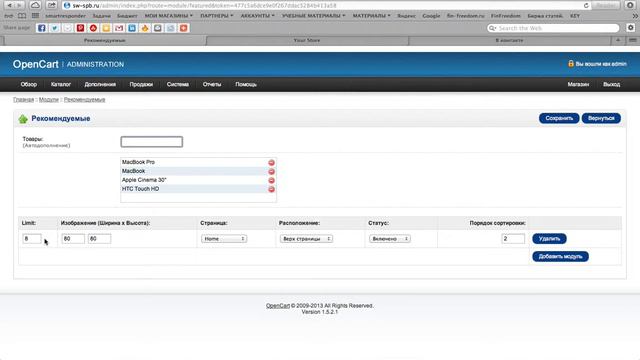Image resolution: width=640 pixels, height=360 pixels.
Task: Open the ПАРТНЕРЫ bookmarks dropdown
Action: (x=217, y=16)
